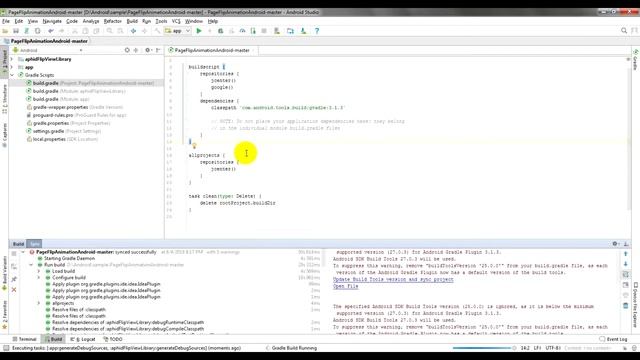
Task: Open the Logcat tool window
Action: click(x=83, y=339)
